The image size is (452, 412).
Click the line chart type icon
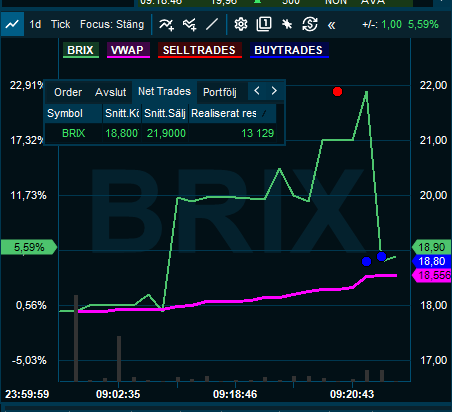pyautogui.click(x=12, y=24)
